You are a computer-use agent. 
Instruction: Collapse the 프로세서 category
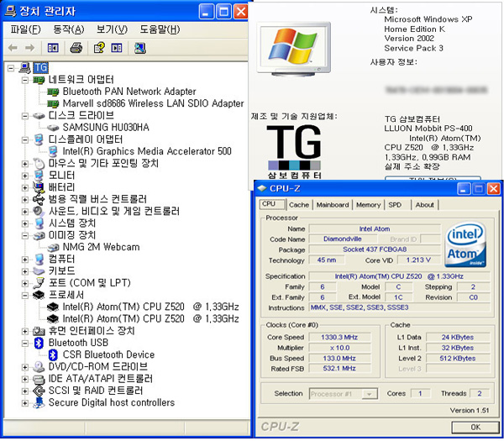24,296
